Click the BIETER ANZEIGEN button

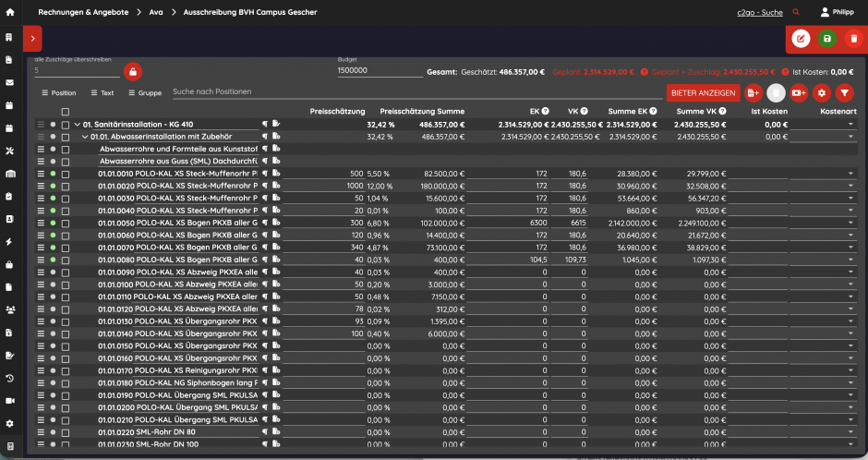703,93
